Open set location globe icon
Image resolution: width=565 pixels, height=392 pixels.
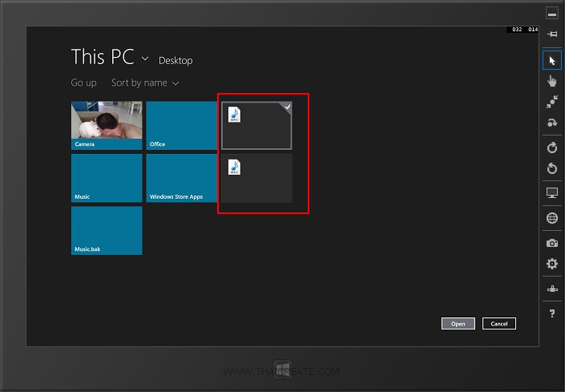coord(551,217)
